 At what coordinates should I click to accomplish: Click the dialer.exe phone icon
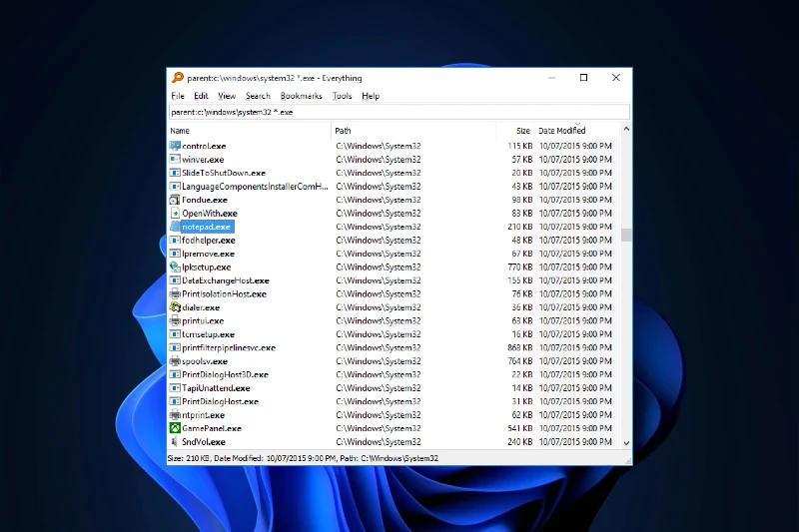(x=175, y=307)
